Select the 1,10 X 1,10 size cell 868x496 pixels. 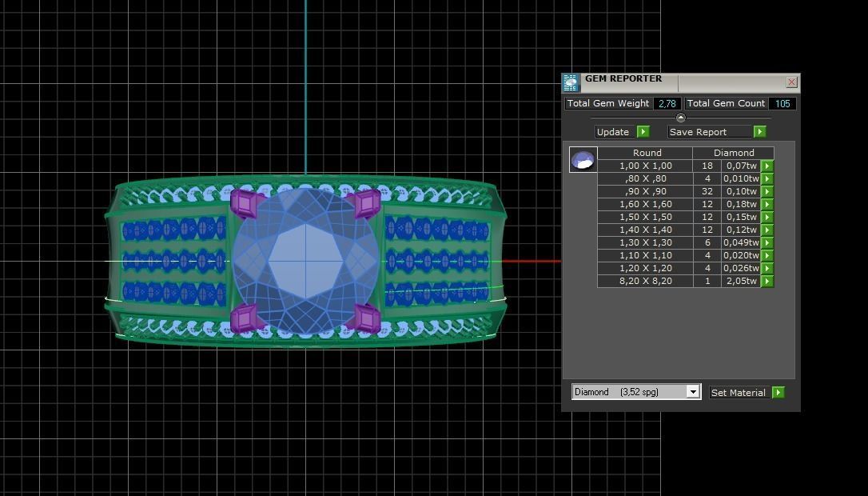646,255
